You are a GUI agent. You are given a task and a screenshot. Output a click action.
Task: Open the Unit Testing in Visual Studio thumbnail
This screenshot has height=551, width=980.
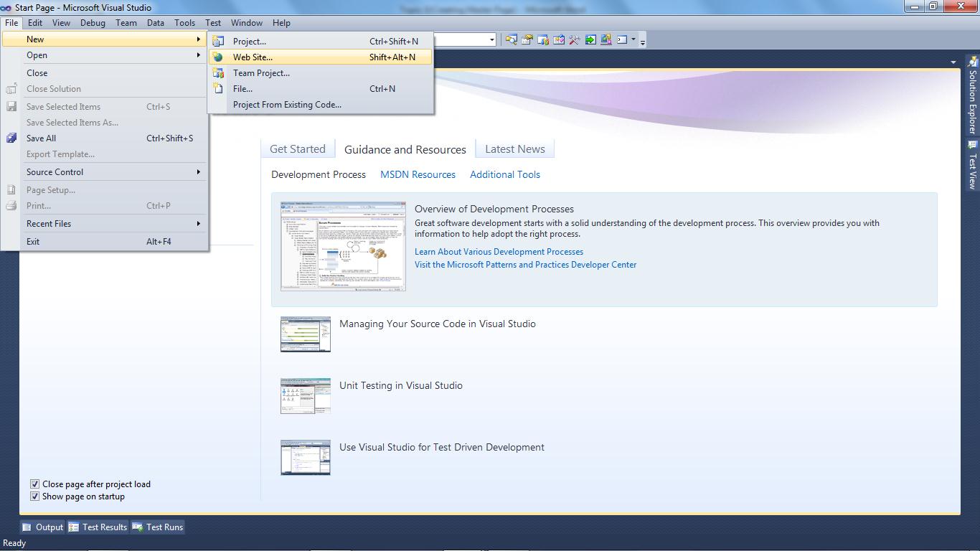306,396
